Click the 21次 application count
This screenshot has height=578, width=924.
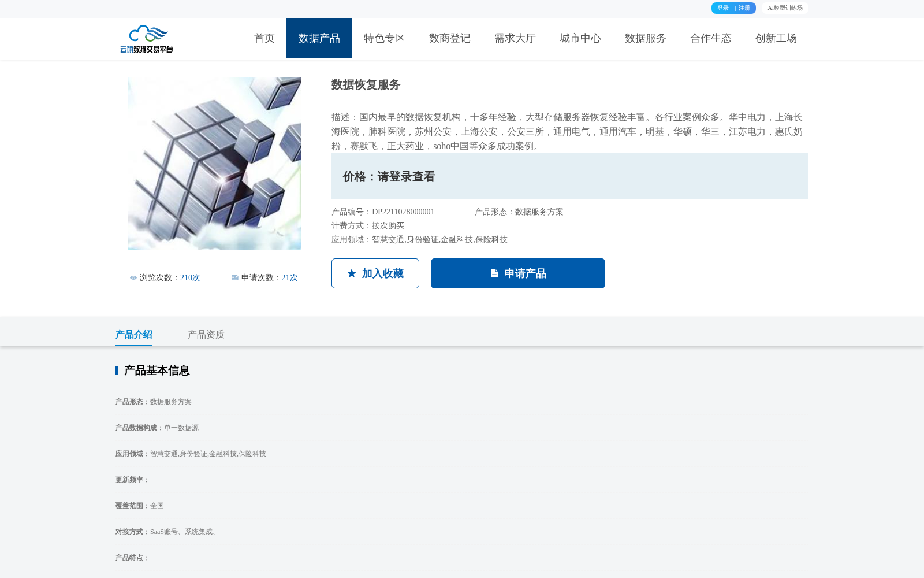(x=289, y=278)
